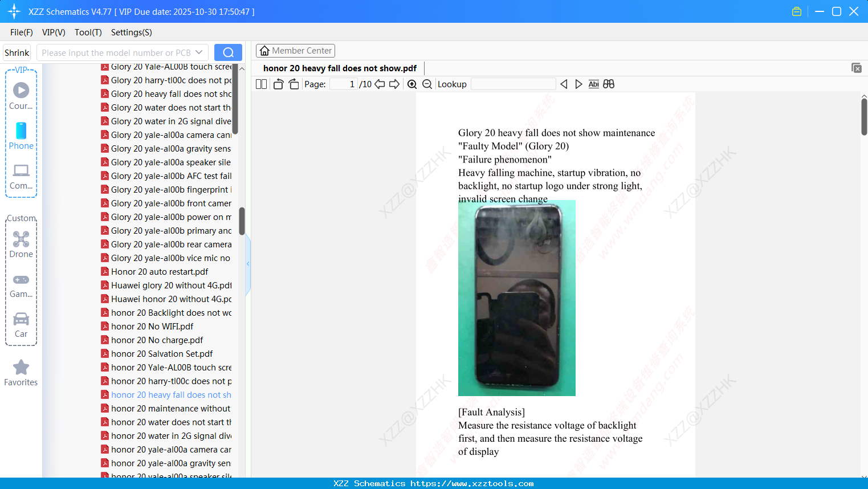Open Glory 20 yale-al00b primary file

pos(166,231)
